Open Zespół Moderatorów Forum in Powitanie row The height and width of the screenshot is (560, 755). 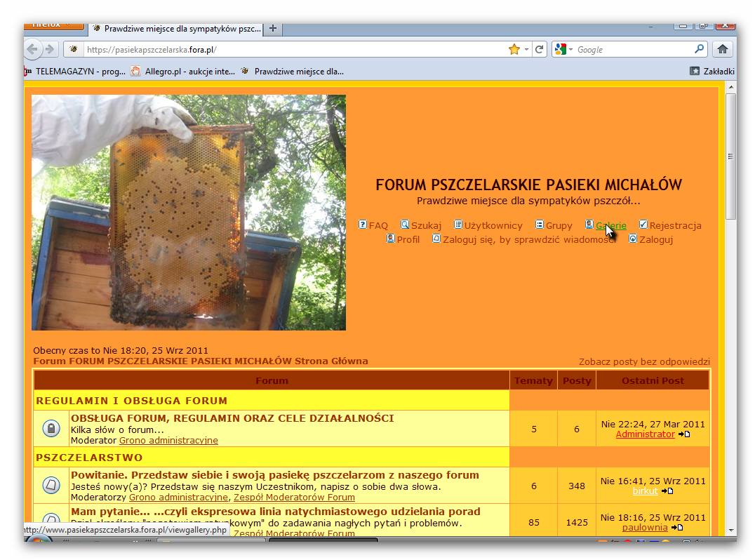point(294,498)
